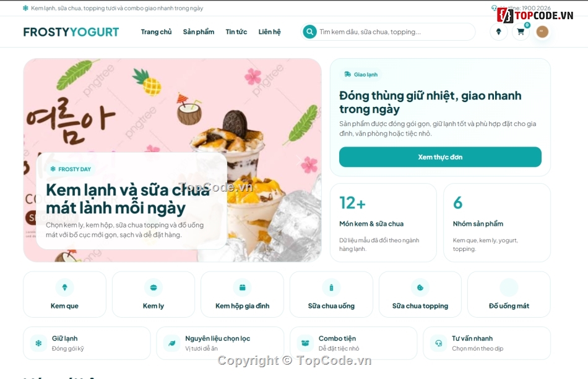
Task: Open the Trang chủ menu item
Action: point(156,32)
